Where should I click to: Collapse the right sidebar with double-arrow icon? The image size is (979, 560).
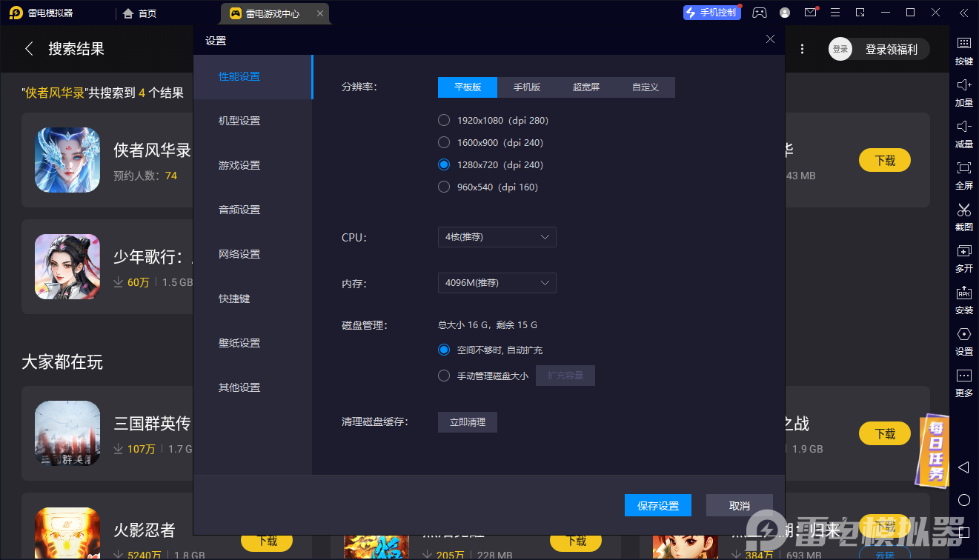tap(963, 13)
